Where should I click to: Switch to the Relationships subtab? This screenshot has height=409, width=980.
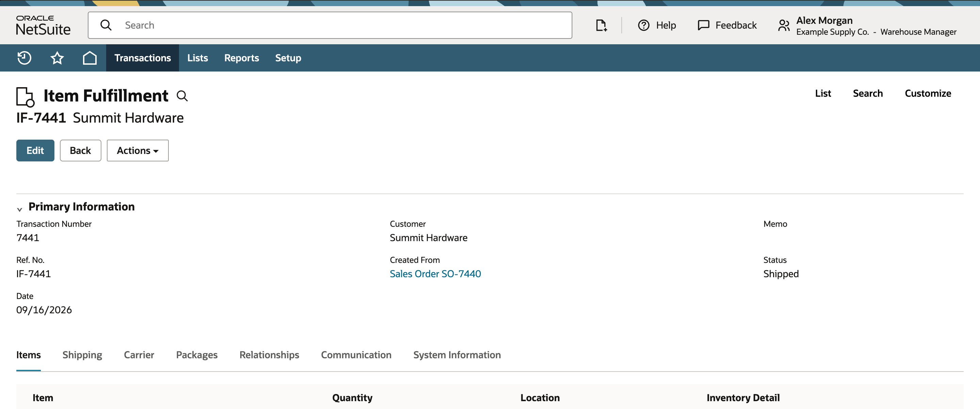(269, 355)
